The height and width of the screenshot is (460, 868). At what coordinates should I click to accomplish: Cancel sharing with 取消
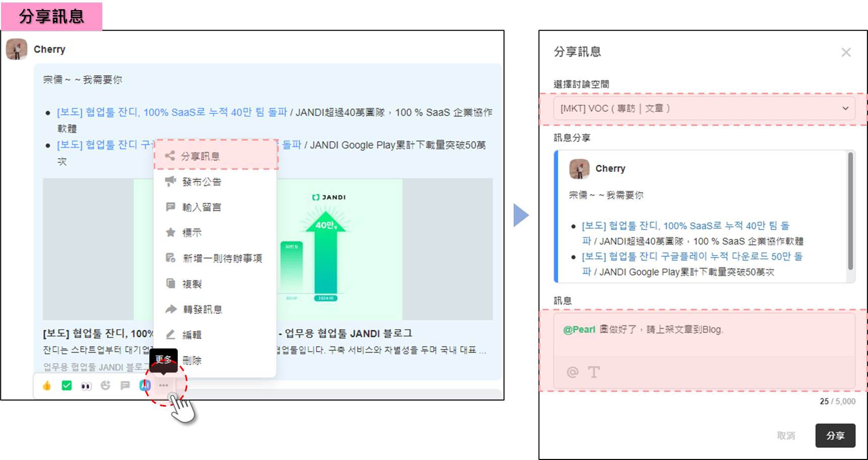tap(786, 436)
